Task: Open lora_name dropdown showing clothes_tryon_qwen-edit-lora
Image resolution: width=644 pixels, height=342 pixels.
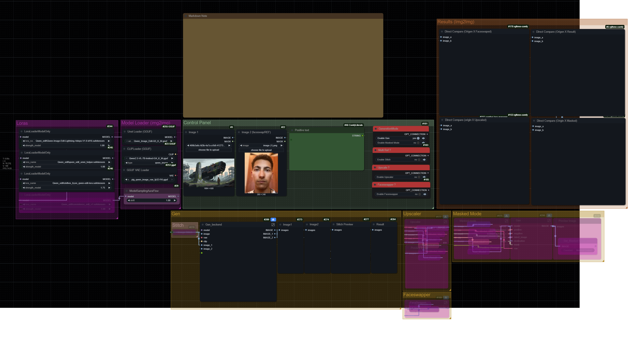Action: point(67,183)
